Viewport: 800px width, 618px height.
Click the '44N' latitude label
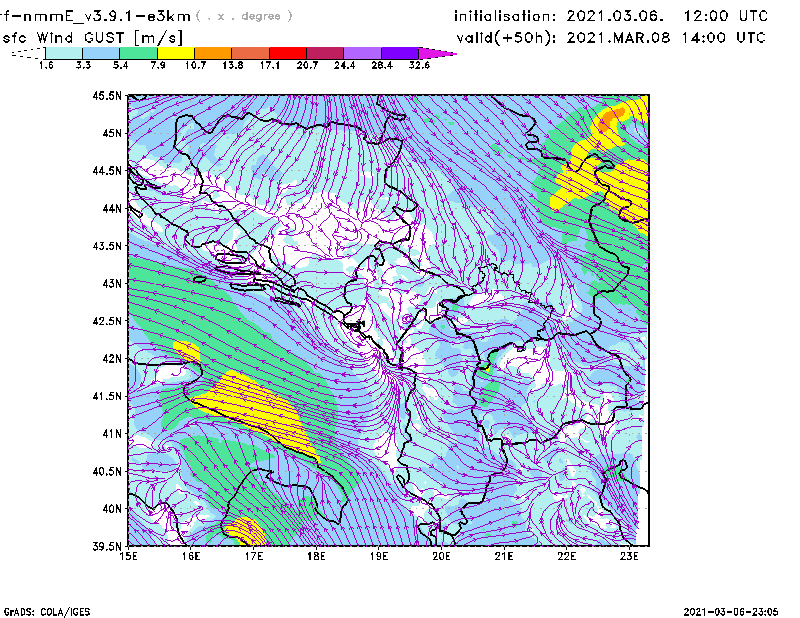[x=112, y=208]
